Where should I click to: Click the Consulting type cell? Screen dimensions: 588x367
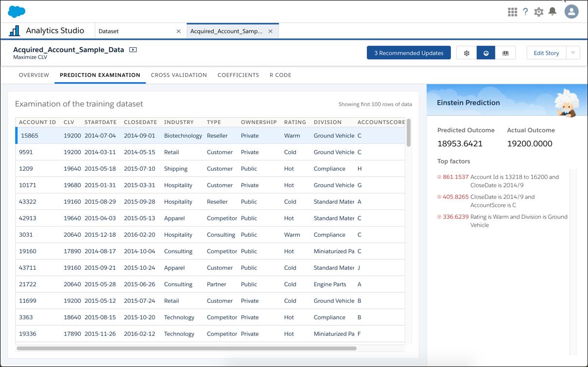[221, 235]
